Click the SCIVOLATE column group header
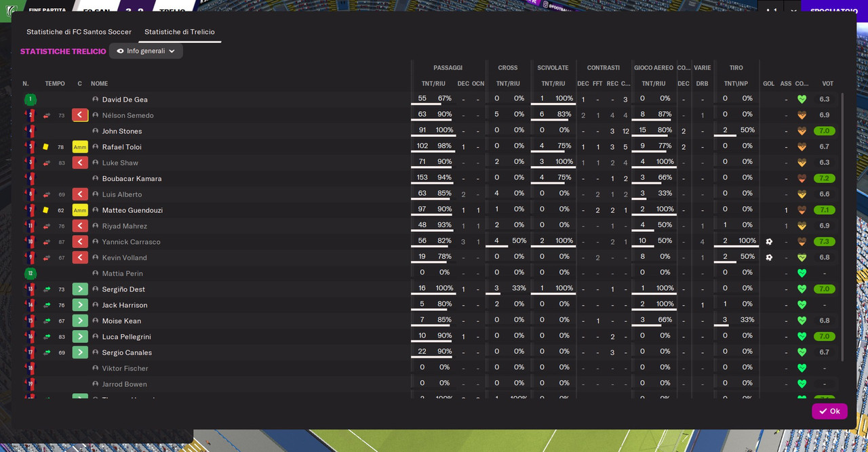868x452 pixels. pos(553,68)
